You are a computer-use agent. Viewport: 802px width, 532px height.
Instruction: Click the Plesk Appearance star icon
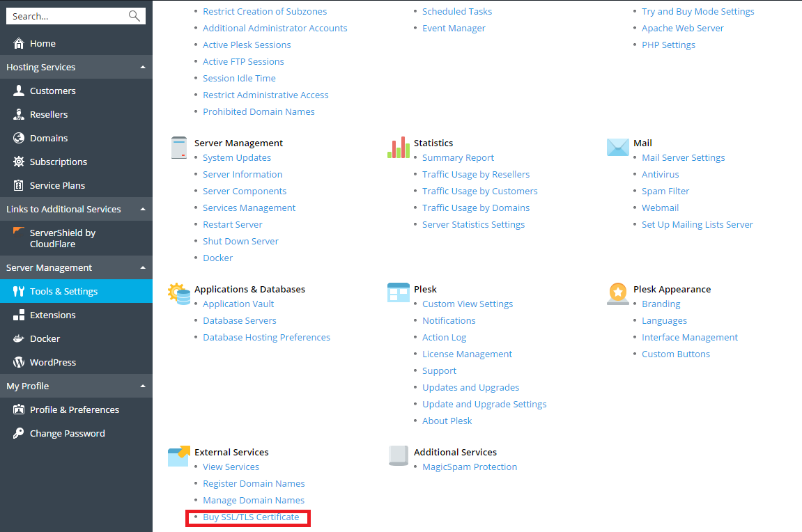pyautogui.click(x=617, y=294)
